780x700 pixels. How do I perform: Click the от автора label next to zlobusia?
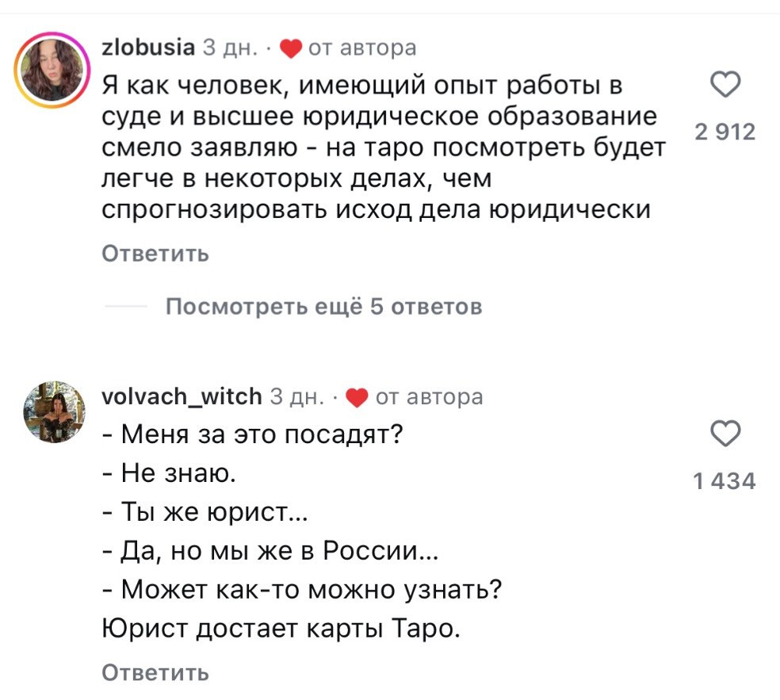[361, 48]
